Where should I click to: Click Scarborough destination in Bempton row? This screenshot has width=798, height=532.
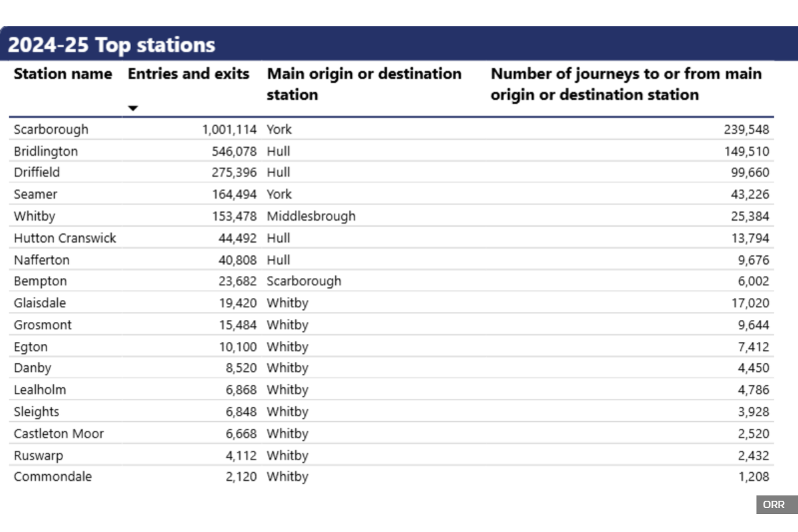point(304,281)
